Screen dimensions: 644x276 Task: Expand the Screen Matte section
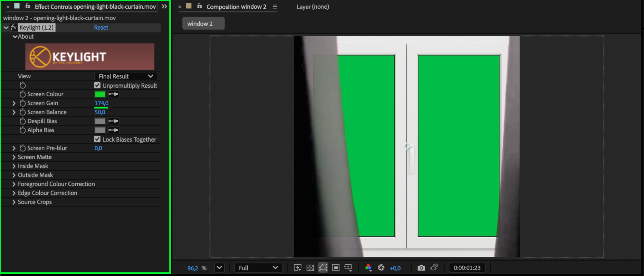[14, 157]
